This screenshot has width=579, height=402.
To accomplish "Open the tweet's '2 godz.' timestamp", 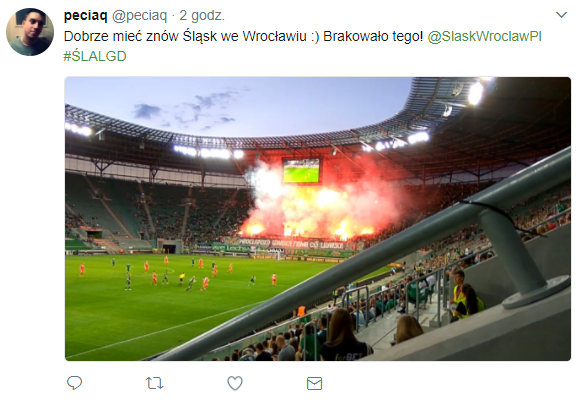I will (x=202, y=16).
